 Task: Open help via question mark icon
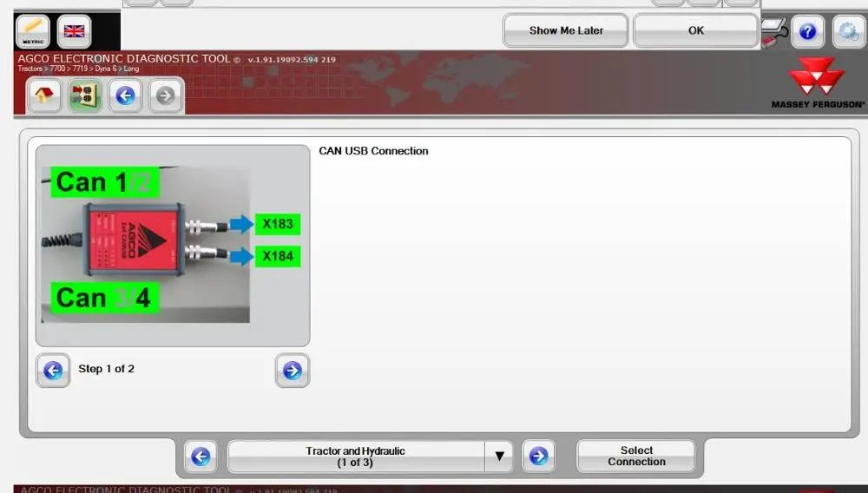(x=807, y=31)
